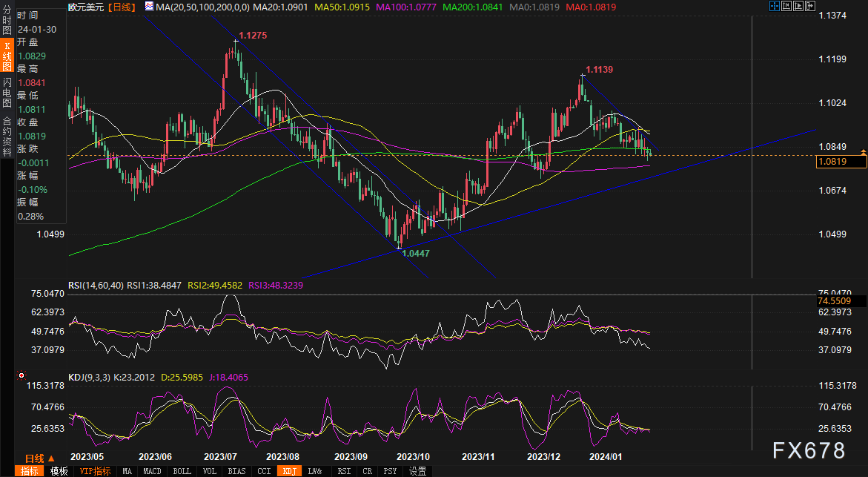
Task: Click the shrink chart icon at top right
Action: coord(786,7)
